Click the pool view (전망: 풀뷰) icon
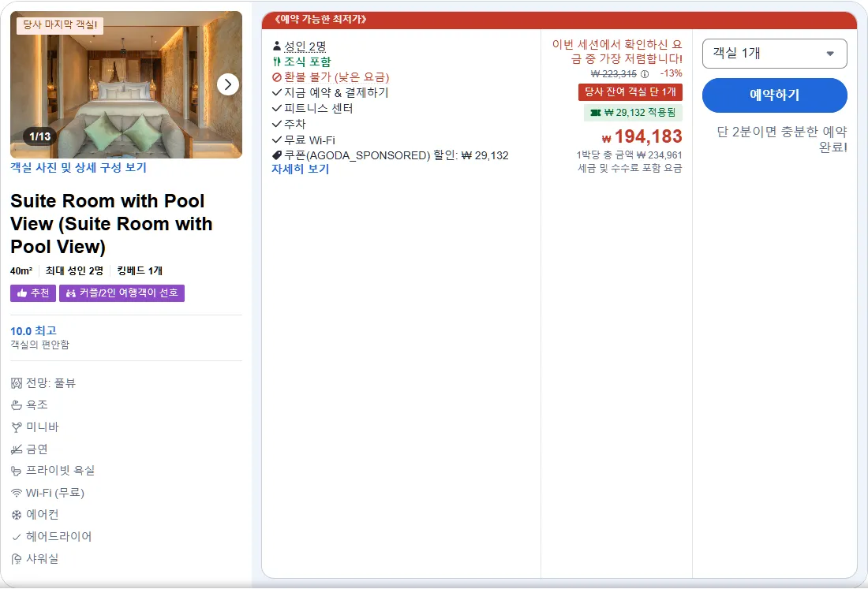The image size is (868, 589). [17, 383]
